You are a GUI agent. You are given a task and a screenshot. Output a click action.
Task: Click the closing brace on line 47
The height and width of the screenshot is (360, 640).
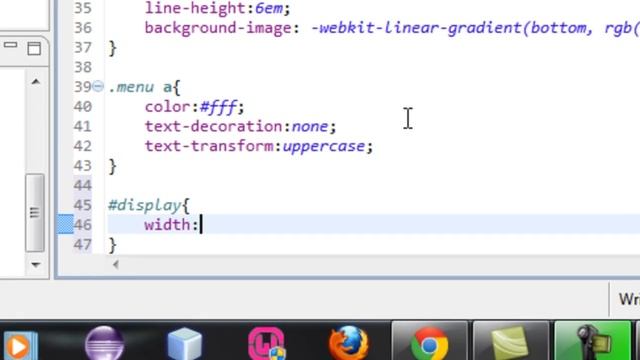(113, 245)
